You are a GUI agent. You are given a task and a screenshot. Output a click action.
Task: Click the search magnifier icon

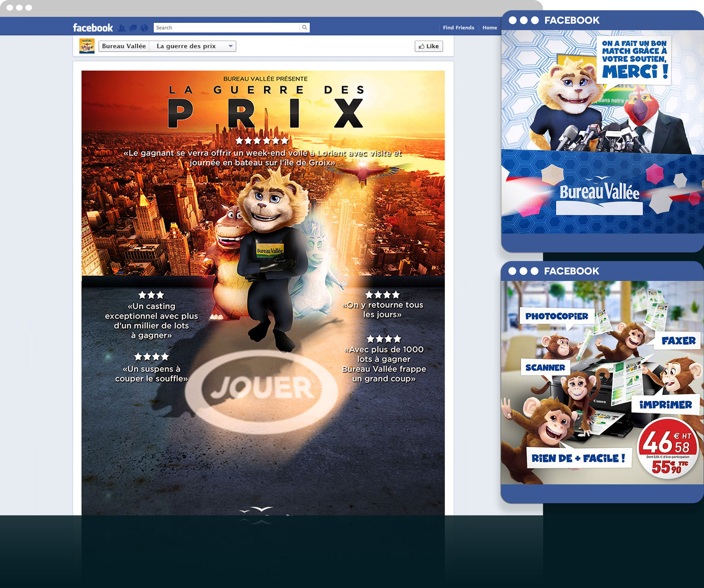304,27
